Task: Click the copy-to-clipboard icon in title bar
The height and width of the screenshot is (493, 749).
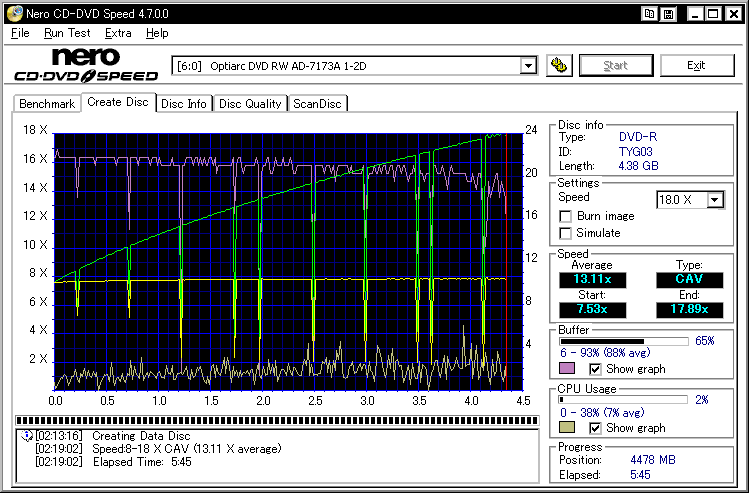Action: point(650,13)
